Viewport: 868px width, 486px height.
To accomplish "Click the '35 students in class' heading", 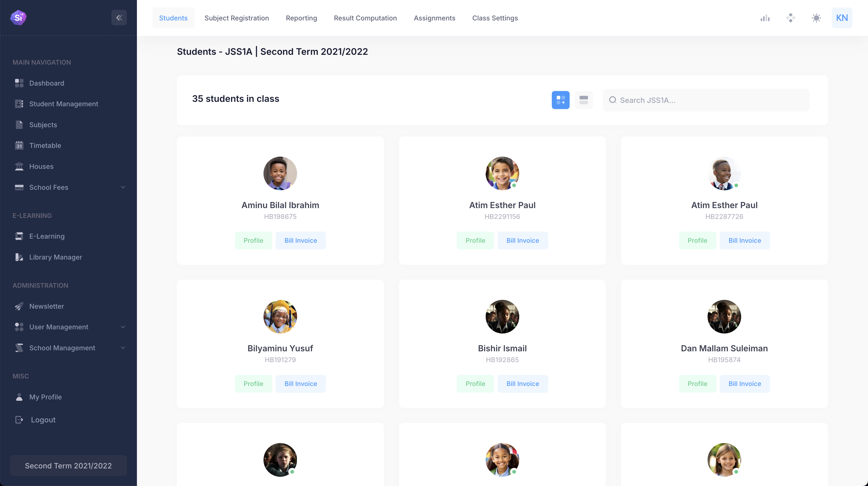I will click(236, 98).
